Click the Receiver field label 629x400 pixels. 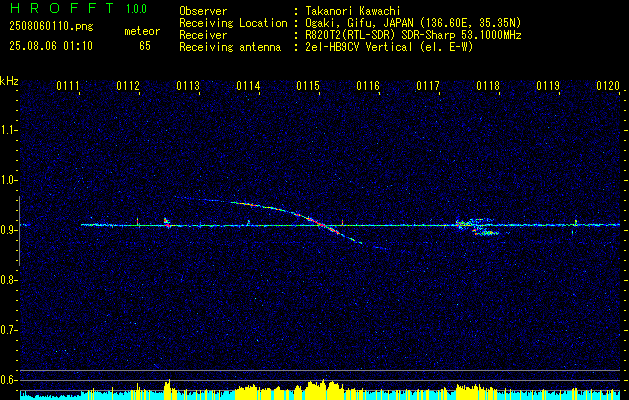point(203,35)
